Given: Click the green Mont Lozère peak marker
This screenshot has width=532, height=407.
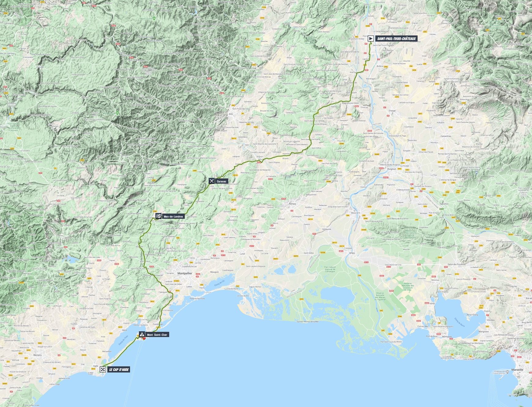Looking at the screenshot, I should [x=154, y=18].
